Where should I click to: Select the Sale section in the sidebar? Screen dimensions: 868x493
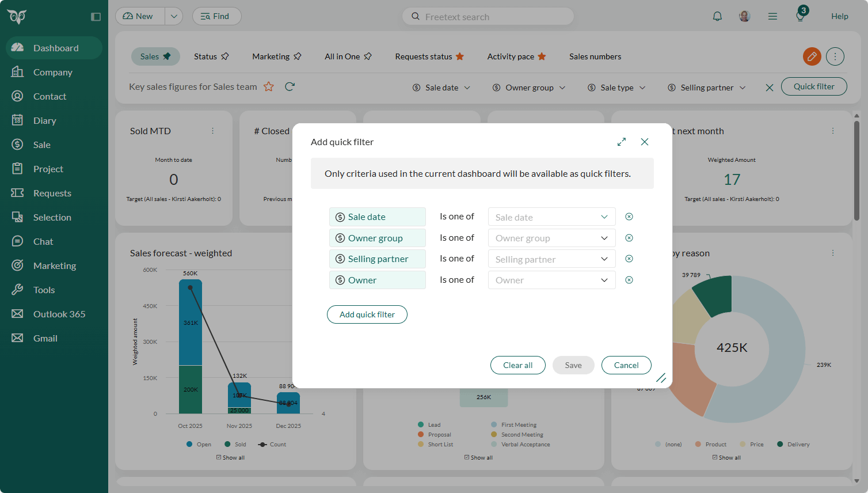(x=43, y=145)
